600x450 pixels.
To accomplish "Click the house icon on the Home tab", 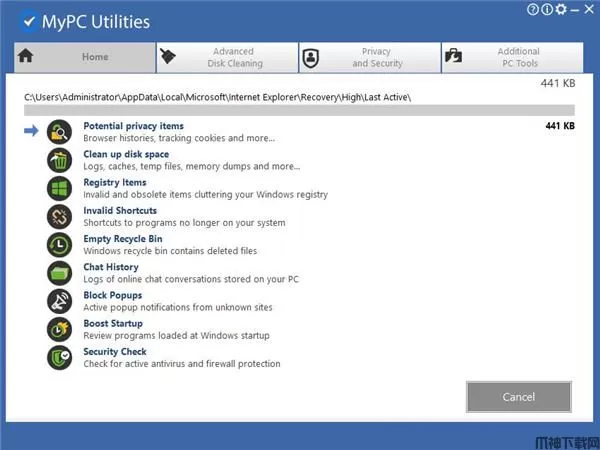I will (x=25, y=56).
